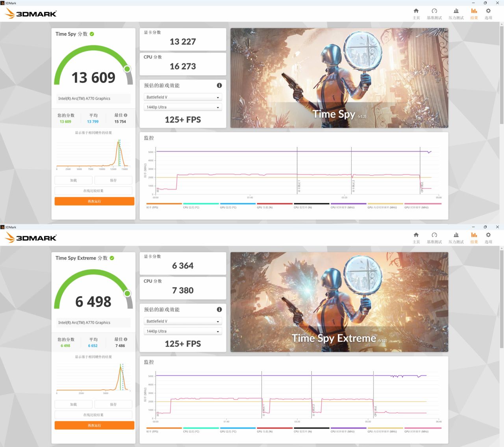Click the CPU 分数 value 7 380
This screenshot has height=447, width=504.
point(183,291)
